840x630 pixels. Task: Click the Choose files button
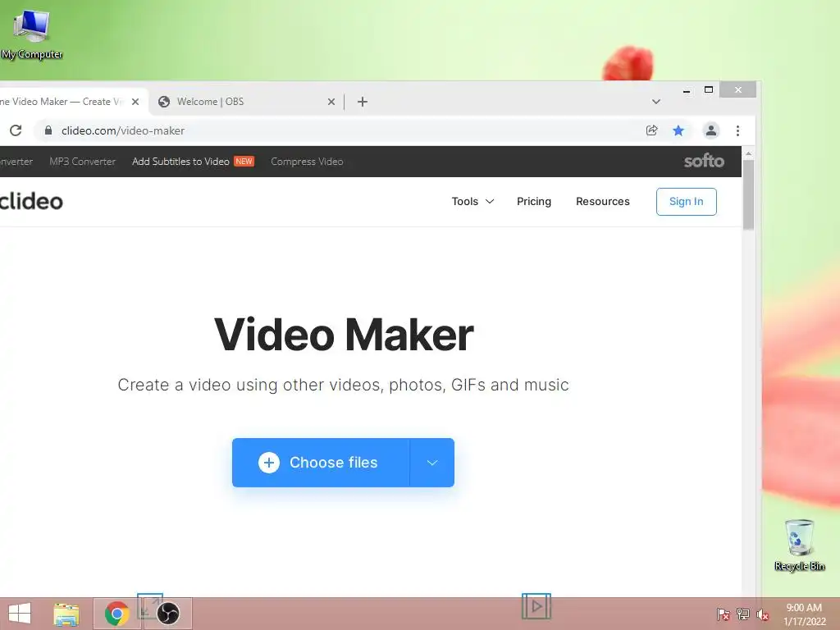tap(321, 463)
